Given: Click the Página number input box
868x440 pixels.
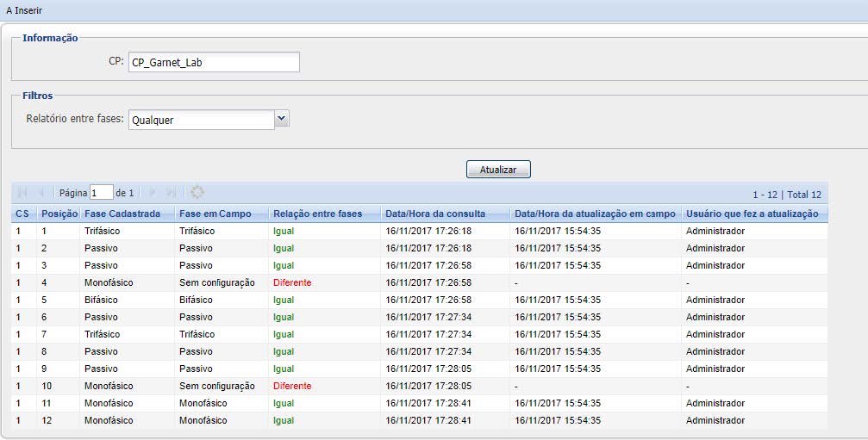Looking at the screenshot, I should tap(102, 193).
